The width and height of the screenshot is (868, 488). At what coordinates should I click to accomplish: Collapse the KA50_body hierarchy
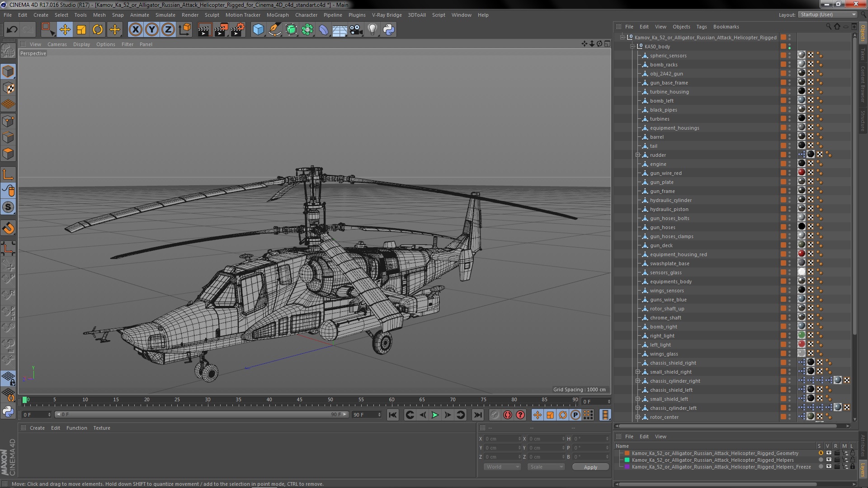pyautogui.click(x=632, y=47)
